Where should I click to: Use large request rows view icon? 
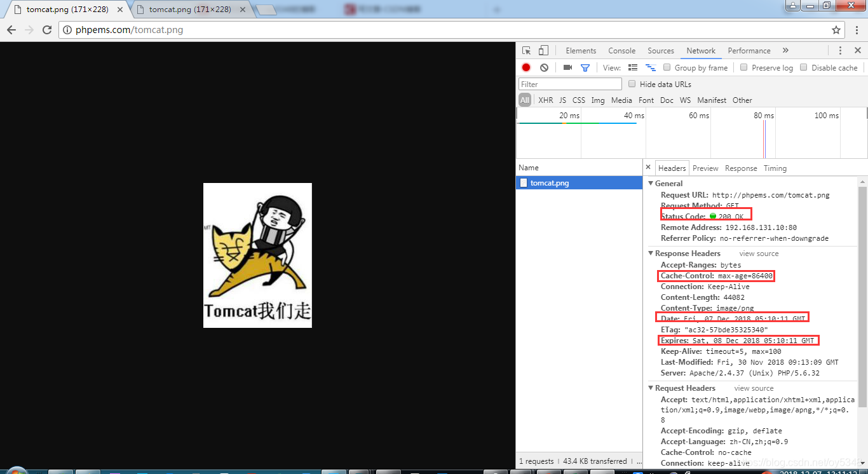[633, 67]
